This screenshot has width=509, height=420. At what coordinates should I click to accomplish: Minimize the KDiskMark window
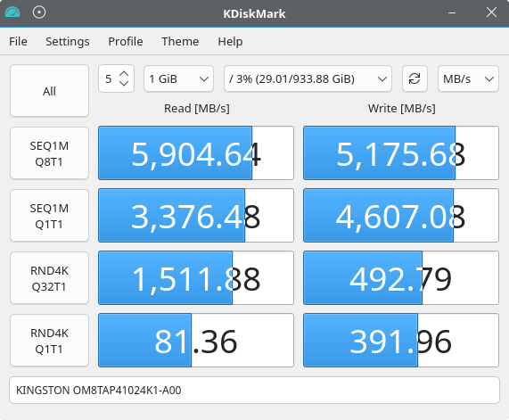click(452, 13)
